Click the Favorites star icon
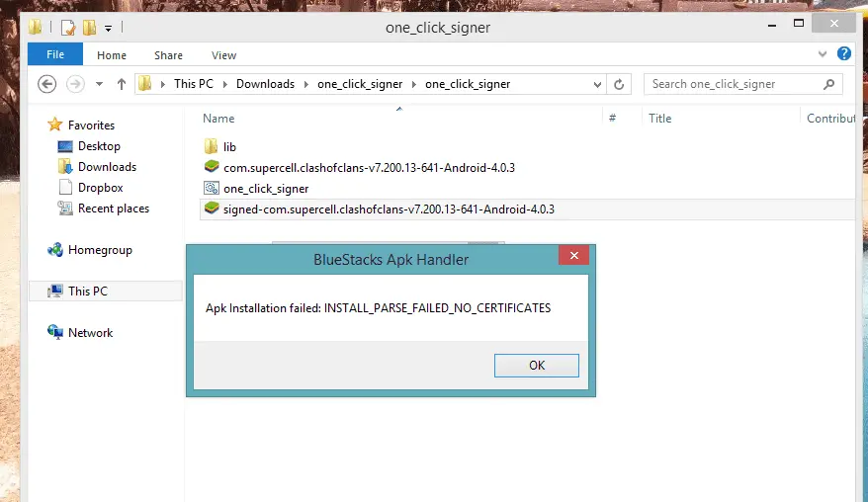The image size is (868, 502). pyautogui.click(x=54, y=125)
